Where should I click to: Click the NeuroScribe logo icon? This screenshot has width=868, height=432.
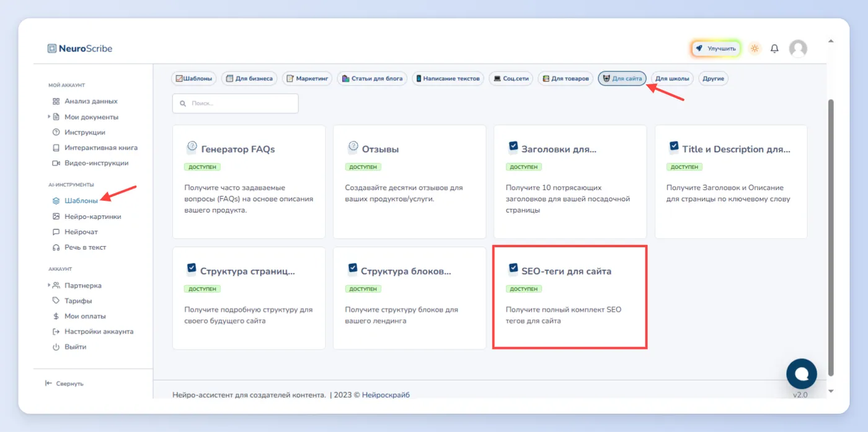(x=52, y=48)
